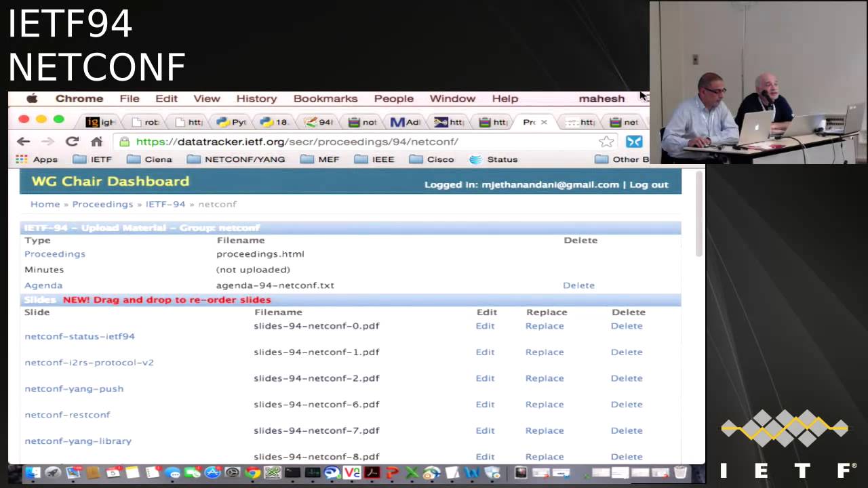
Task: Open the People menu
Action: pyautogui.click(x=394, y=98)
